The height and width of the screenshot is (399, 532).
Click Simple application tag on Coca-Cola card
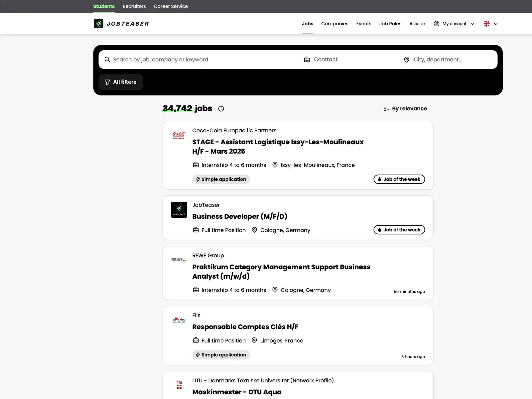click(221, 179)
